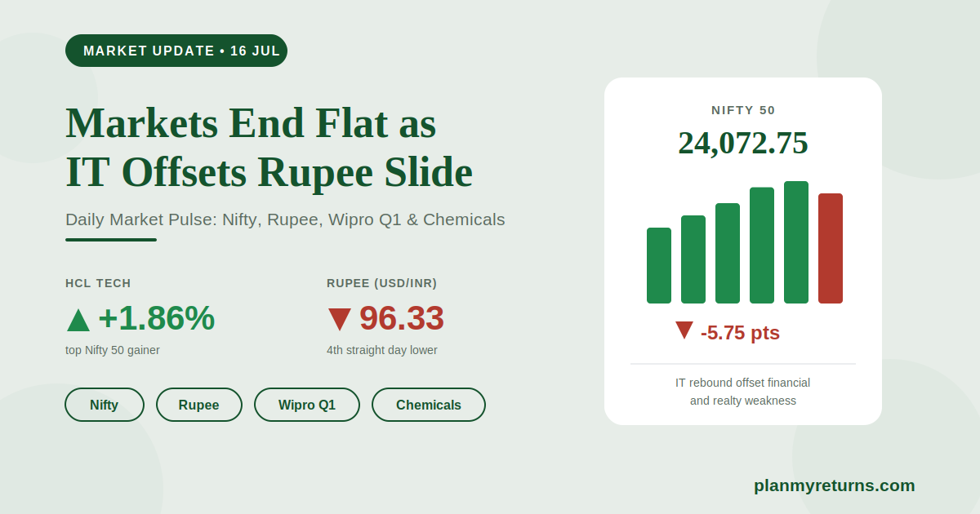The height and width of the screenshot is (514, 980).
Task: Click the green up triangle beside +1.86%
Action: (x=78, y=319)
